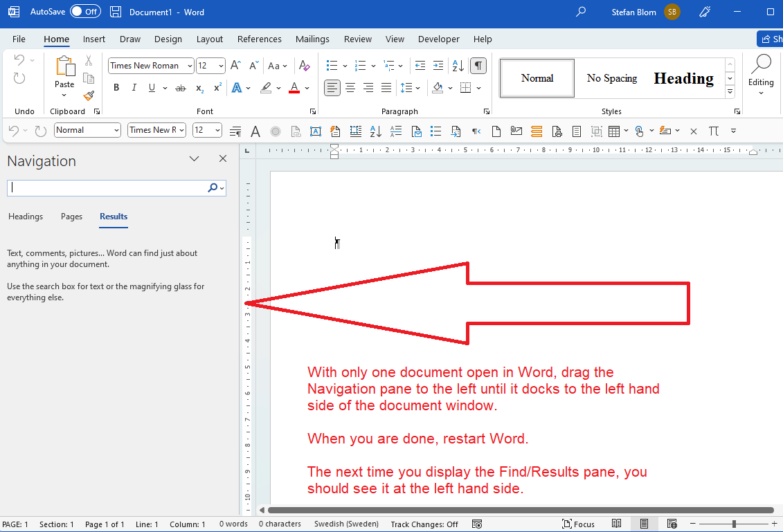The image size is (783, 532).
Task: Switch to Headings tab in Navigation pane
Action: point(26,217)
